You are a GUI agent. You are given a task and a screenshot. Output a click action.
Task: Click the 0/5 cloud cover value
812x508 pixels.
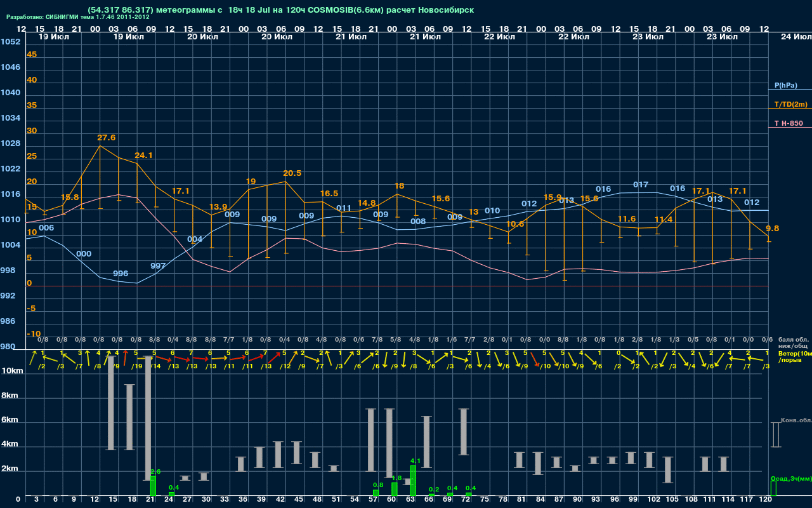pos(693,340)
